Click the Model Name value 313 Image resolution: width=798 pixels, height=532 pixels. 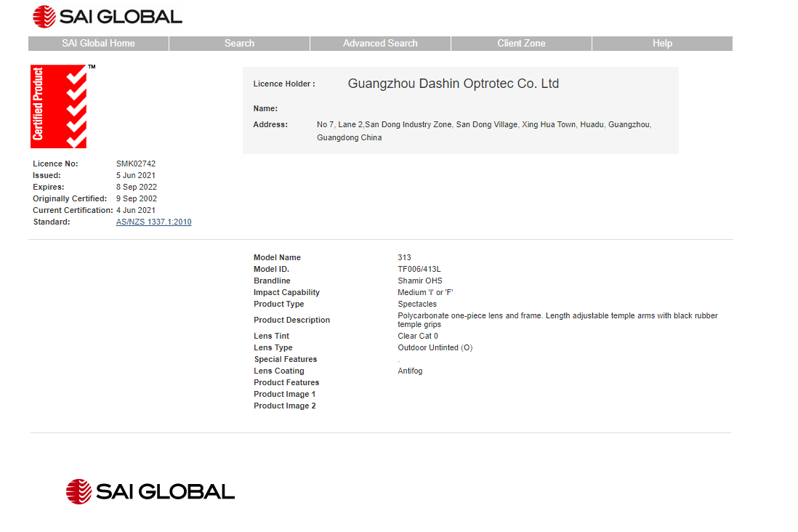[x=404, y=257]
